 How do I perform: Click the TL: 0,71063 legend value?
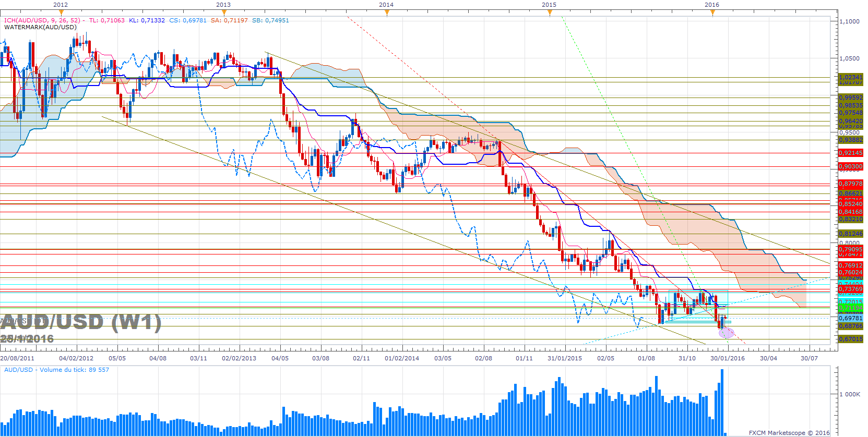107,20
